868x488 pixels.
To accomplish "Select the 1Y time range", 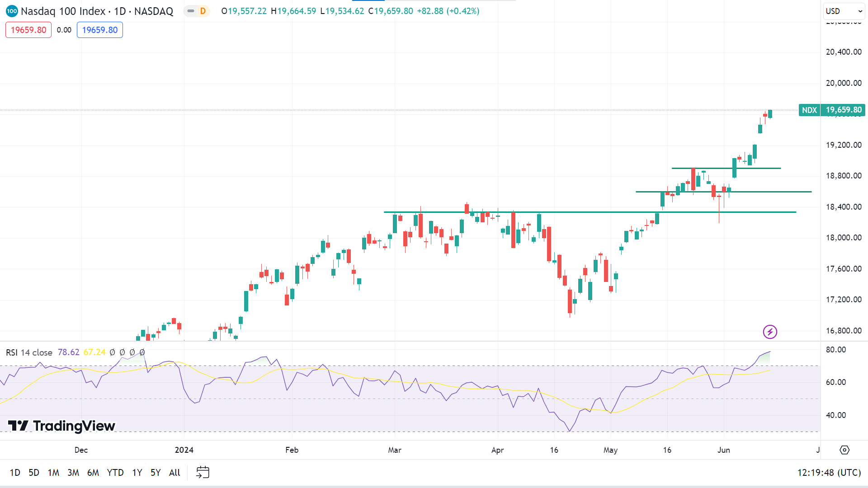I will 137,473.
